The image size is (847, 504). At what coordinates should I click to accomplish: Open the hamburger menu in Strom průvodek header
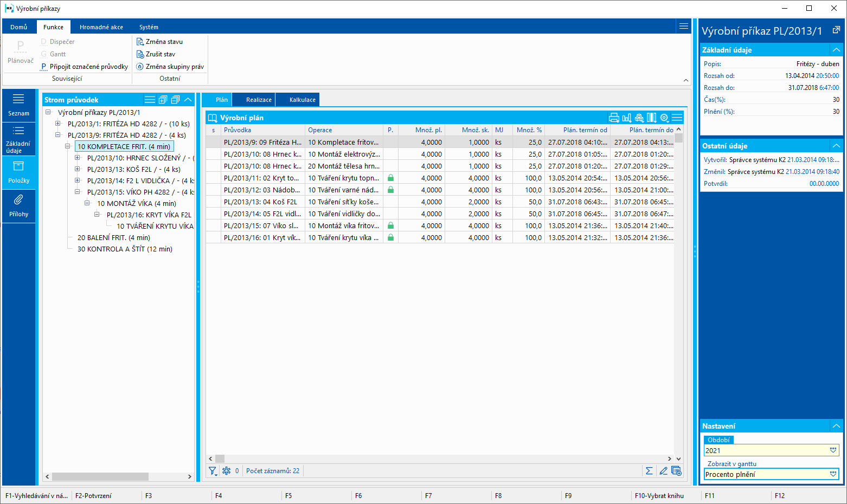pos(150,100)
